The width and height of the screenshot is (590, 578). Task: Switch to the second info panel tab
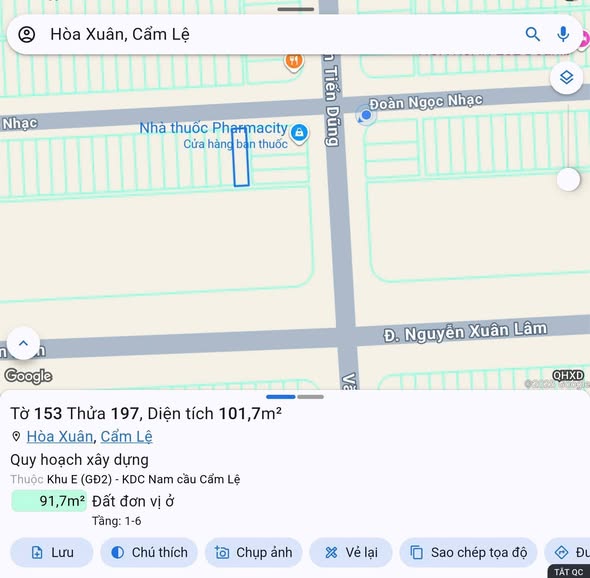coord(310,397)
